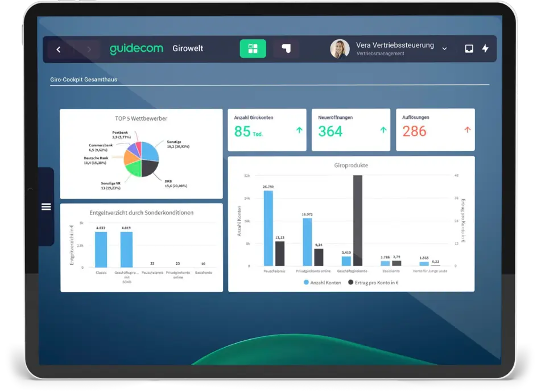Viewport: 541px width, 392px height.
Task: Click Vera's profile avatar photo
Action: (x=340, y=49)
